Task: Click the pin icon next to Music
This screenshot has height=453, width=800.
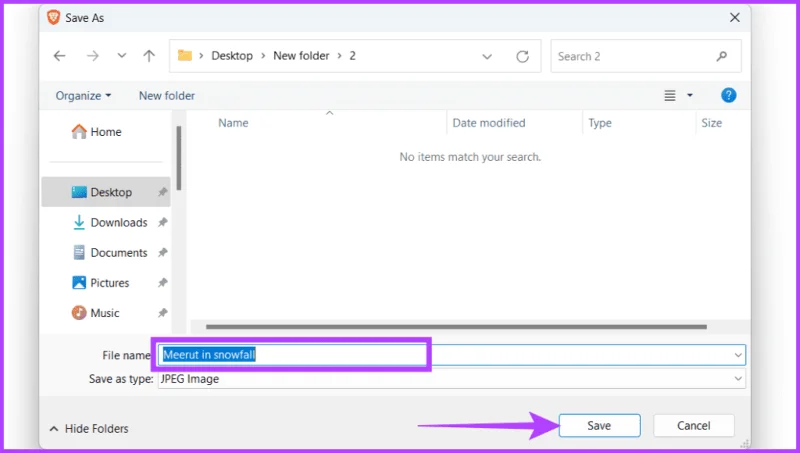Action: pos(162,313)
